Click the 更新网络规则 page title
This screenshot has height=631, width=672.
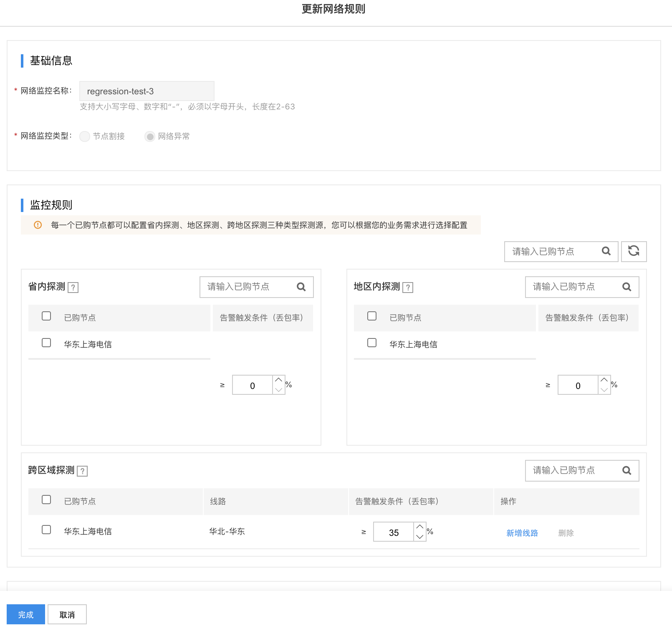333,9
